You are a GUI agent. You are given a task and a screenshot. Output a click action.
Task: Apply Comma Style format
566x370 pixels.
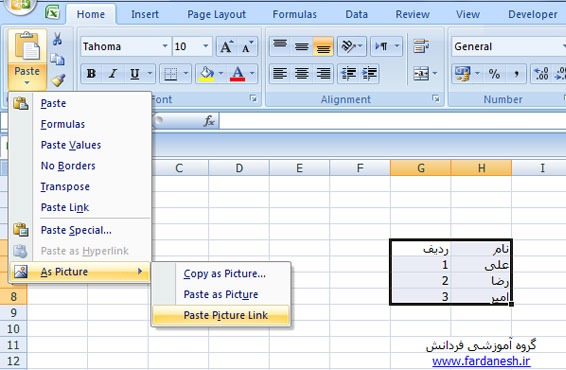coord(516,74)
